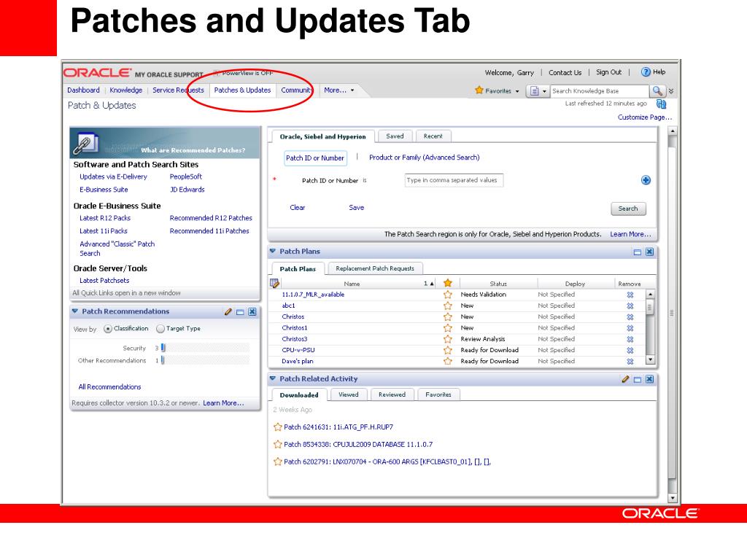Edit Patch Related Activity with the pencil icon
This screenshot has height=560, width=747.
coord(625,379)
